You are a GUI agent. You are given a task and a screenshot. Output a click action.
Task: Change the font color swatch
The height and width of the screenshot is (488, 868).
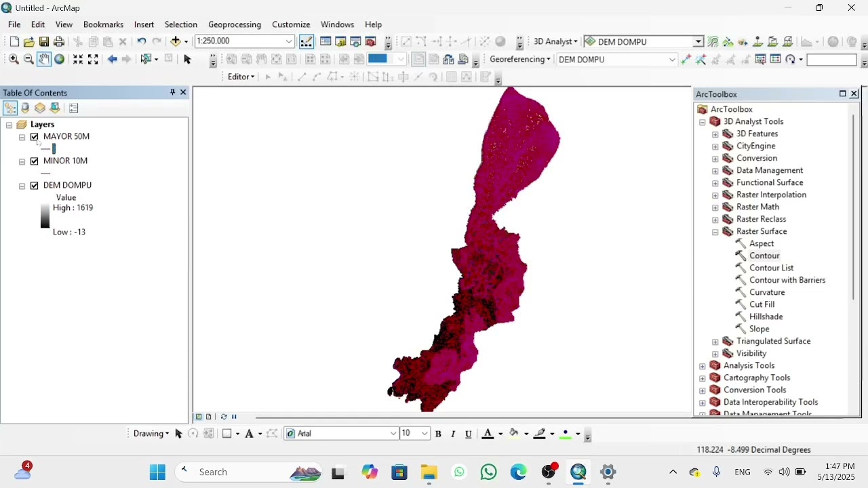(488, 434)
